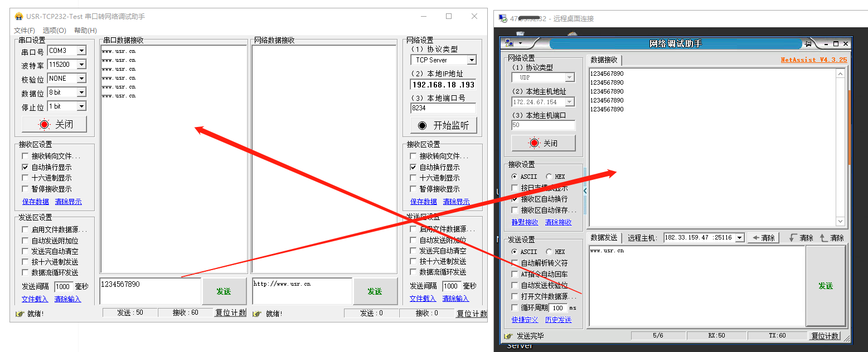
Task: Click 保存数据 link in serial receive settings
Action: [x=36, y=202]
